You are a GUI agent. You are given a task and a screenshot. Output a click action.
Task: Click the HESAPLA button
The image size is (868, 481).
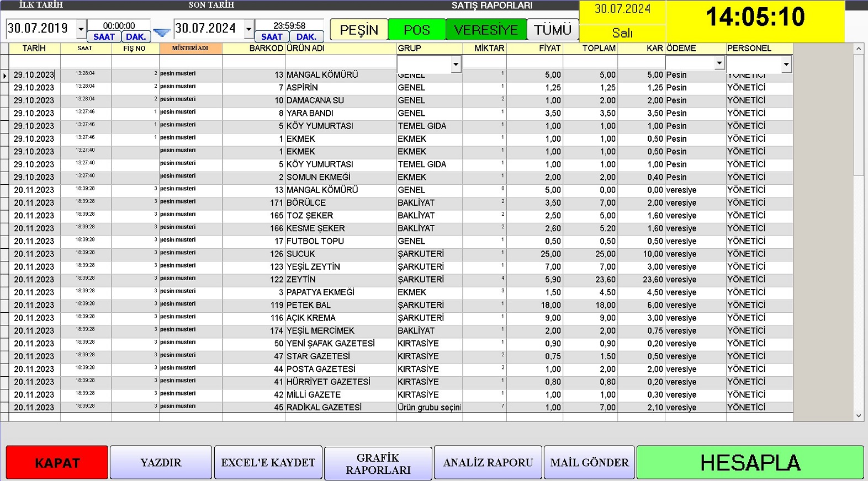[750, 462]
